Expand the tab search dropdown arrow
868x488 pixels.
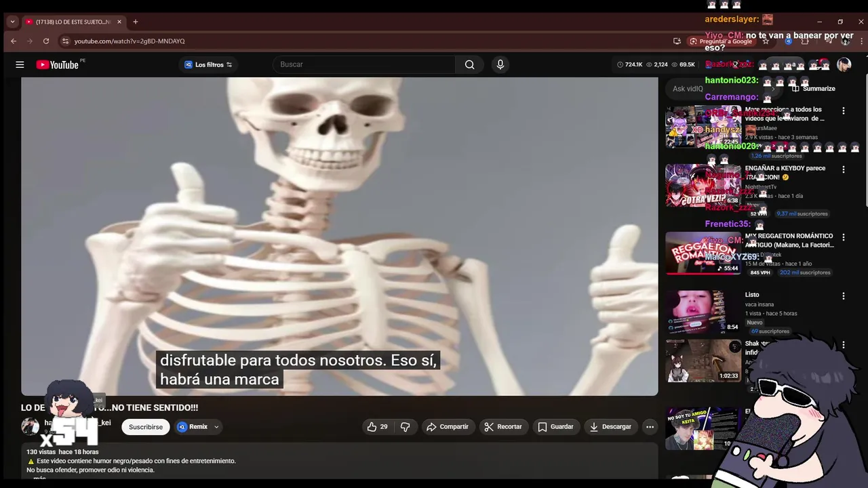click(x=12, y=22)
